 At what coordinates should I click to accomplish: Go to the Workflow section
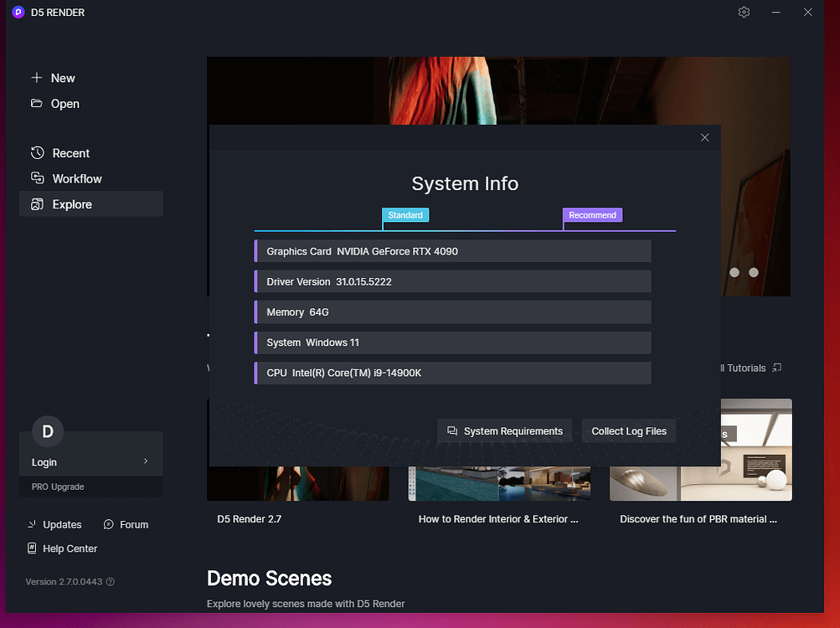pos(66,179)
